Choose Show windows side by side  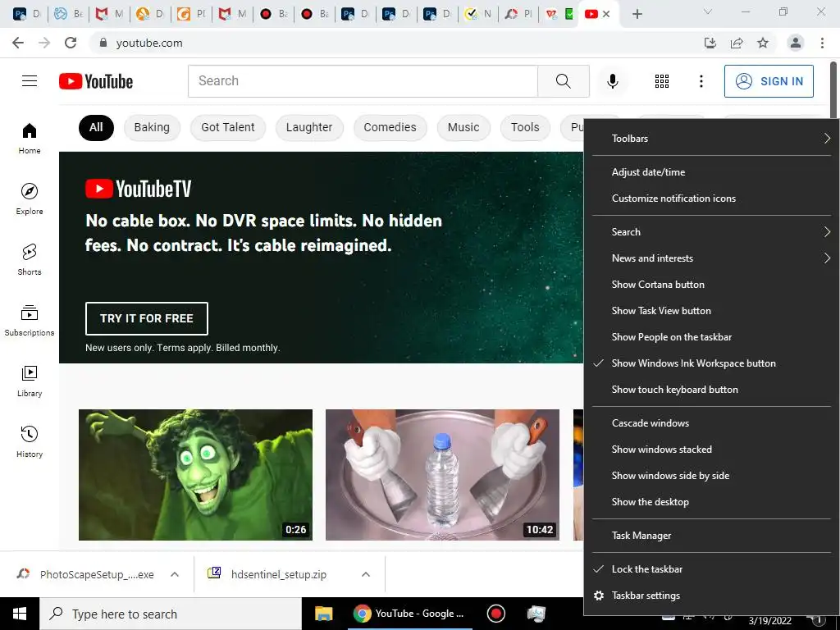click(x=712, y=475)
